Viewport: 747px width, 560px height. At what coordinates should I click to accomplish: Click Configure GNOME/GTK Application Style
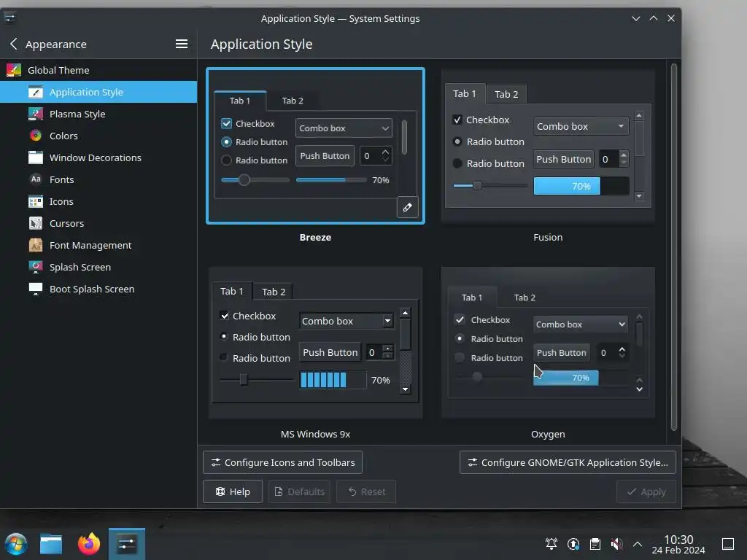(x=568, y=462)
